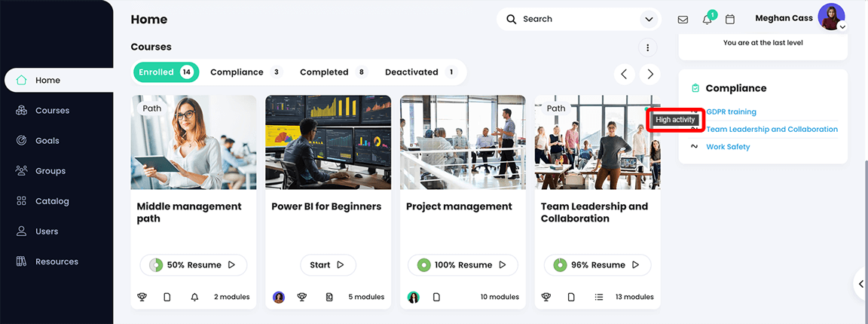The image size is (868, 324).
Task: Click Path badge on Middle management card
Action: click(x=151, y=109)
